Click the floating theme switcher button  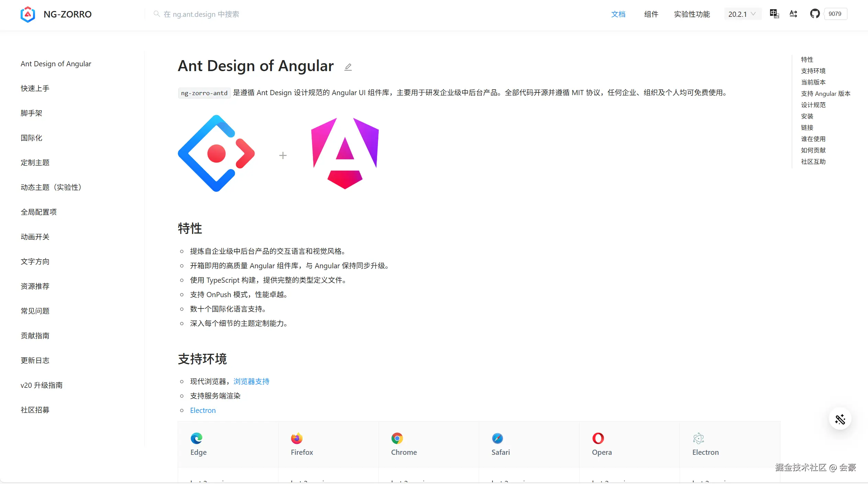pyautogui.click(x=840, y=419)
